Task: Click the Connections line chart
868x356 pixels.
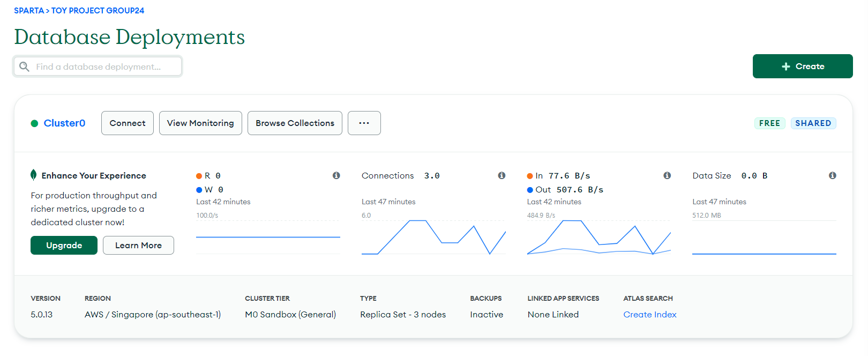Action: [433, 237]
